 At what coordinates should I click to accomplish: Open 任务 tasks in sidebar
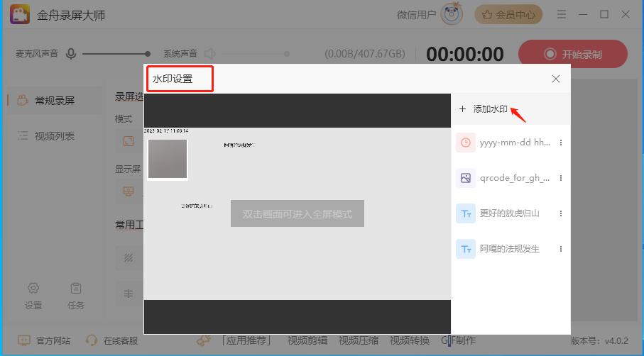pos(75,296)
